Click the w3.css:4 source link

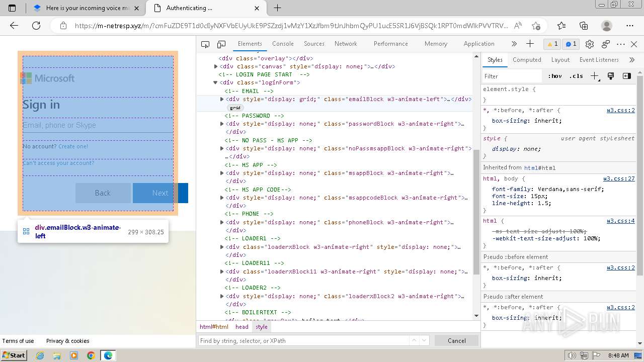(620, 221)
